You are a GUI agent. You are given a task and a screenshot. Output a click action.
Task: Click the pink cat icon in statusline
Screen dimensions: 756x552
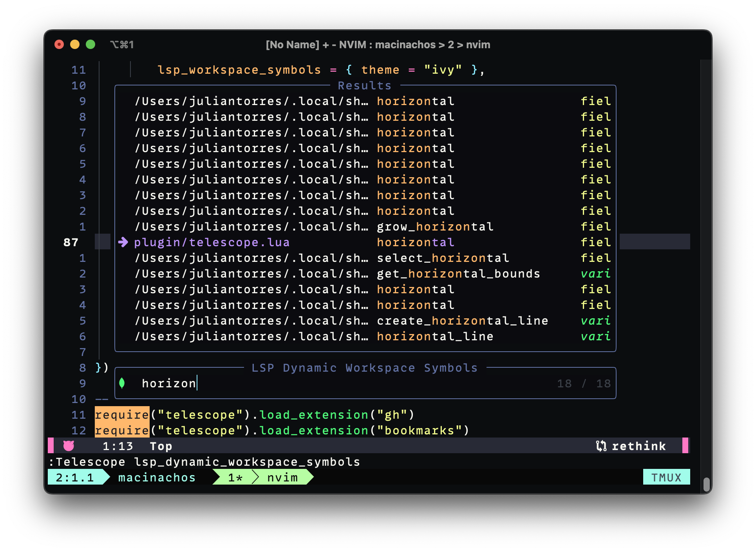[69, 446]
